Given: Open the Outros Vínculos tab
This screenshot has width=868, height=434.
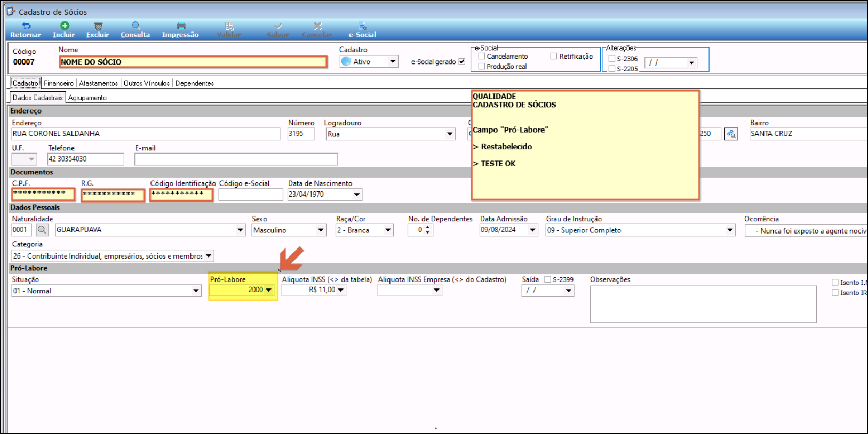Looking at the screenshot, I should pos(147,83).
